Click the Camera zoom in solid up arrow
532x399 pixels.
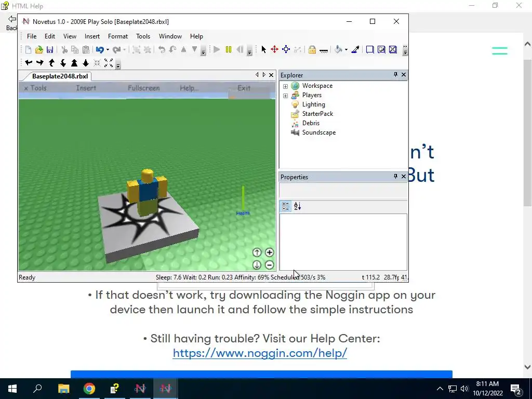tap(74, 63)
